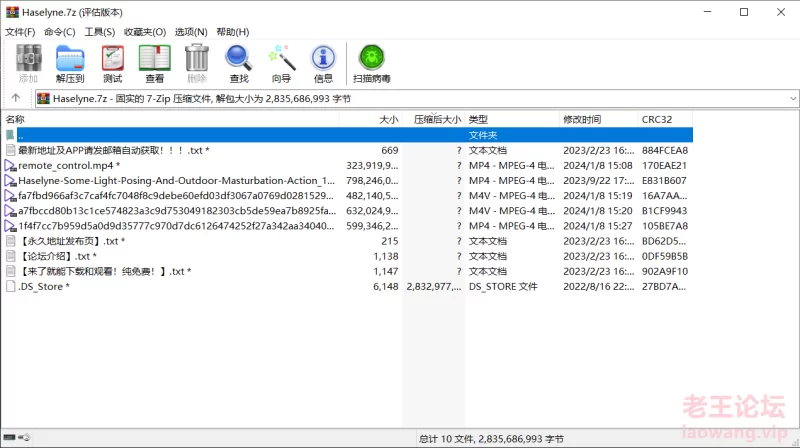Click the CRC32 value 105BE7A8
Image resolution: width=800 pixels, height=448 pixels.
click(x=665, y=226)
